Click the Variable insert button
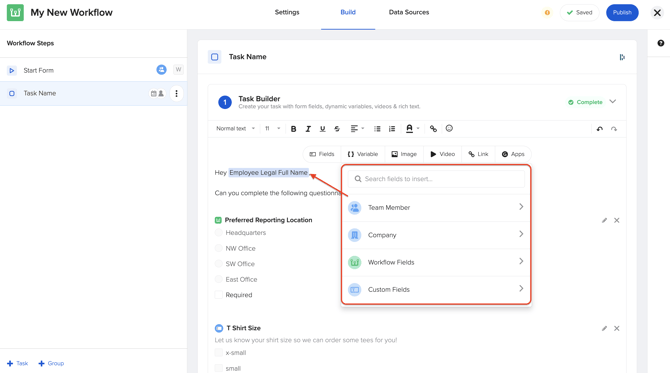670x373 pixels. click(363, 154)
